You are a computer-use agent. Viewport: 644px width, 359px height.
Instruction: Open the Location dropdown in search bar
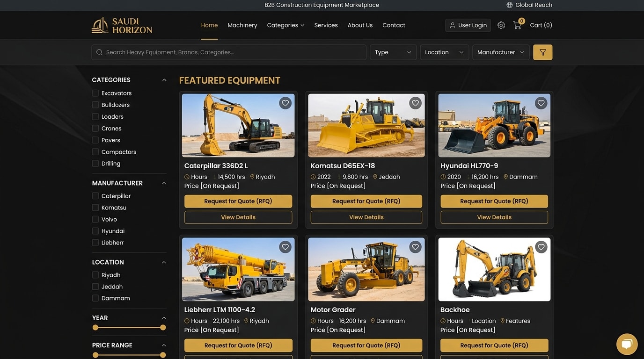445,52
